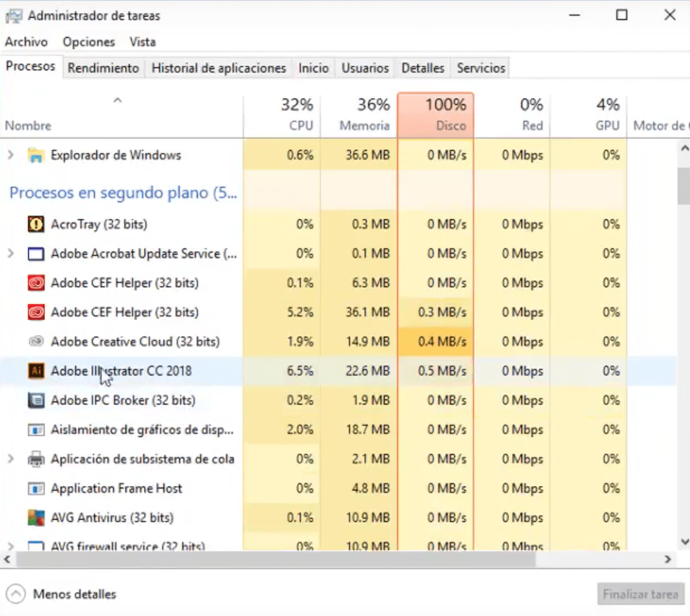This screenshot has height=616, width=690.
Task: Click the horizontal scrollbar right arrow
Action: pyautogui.click(x=668, y=559)
